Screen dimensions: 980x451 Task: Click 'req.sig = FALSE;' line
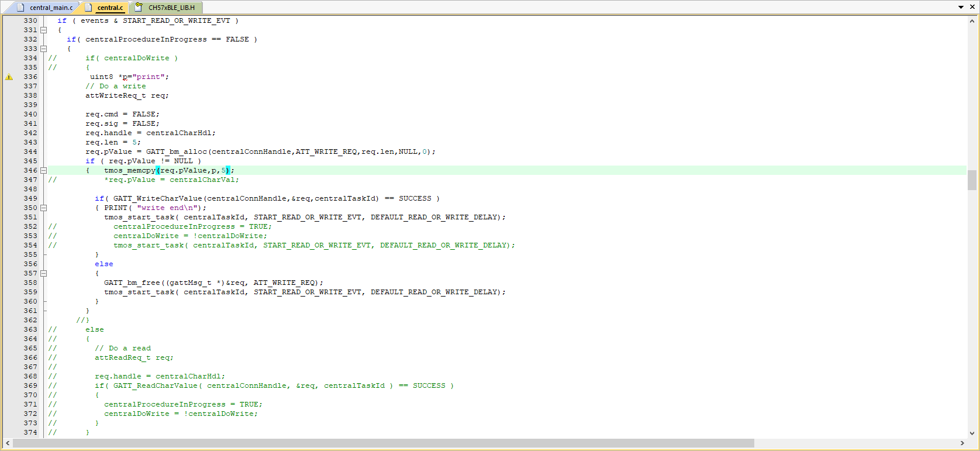122,123
